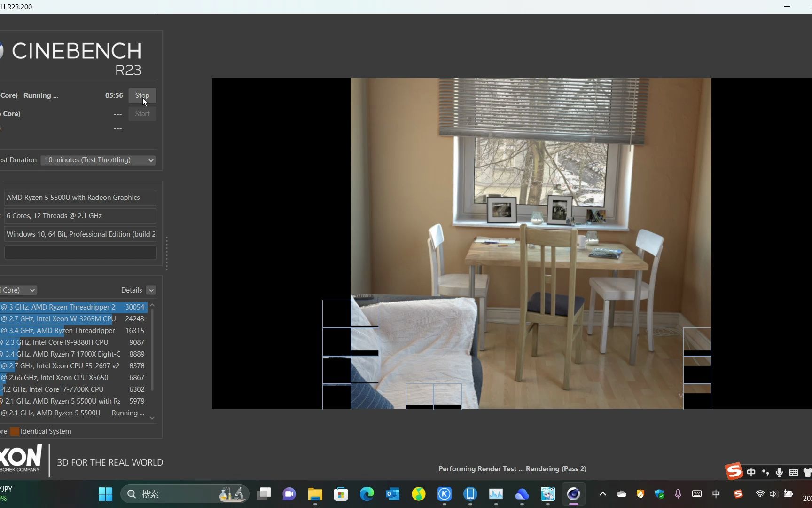Minimize the Cinebench window

pos(787,7)
